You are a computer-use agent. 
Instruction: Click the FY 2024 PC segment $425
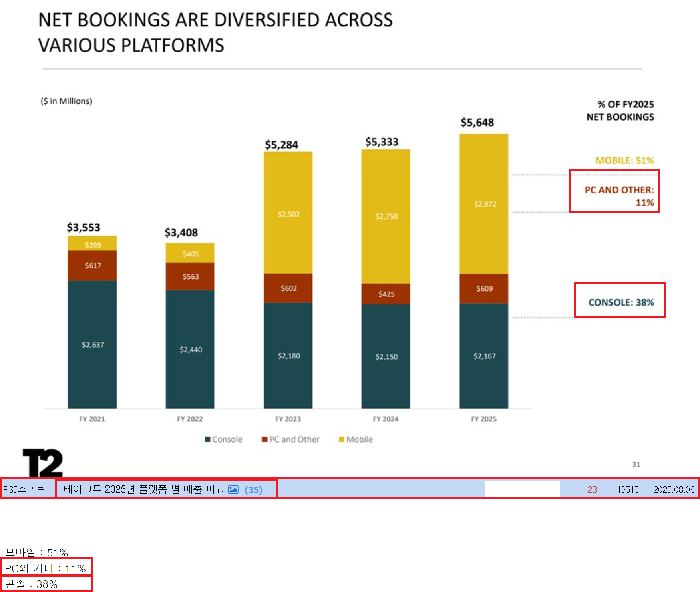click(x=386, y=294)
